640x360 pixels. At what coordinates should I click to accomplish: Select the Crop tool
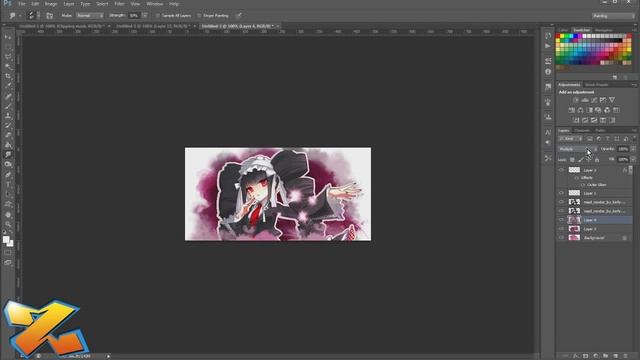[8, 76]
